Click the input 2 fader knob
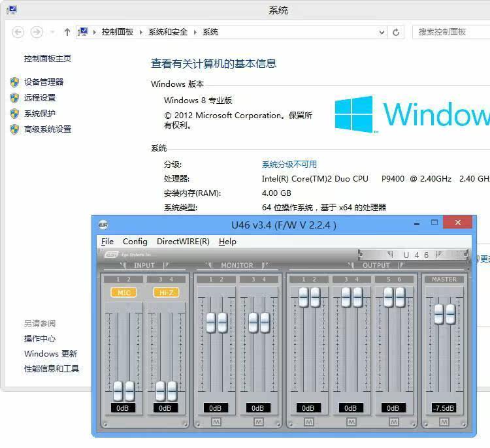The height and width of the screenshot is (448, 490). (129, 391)
